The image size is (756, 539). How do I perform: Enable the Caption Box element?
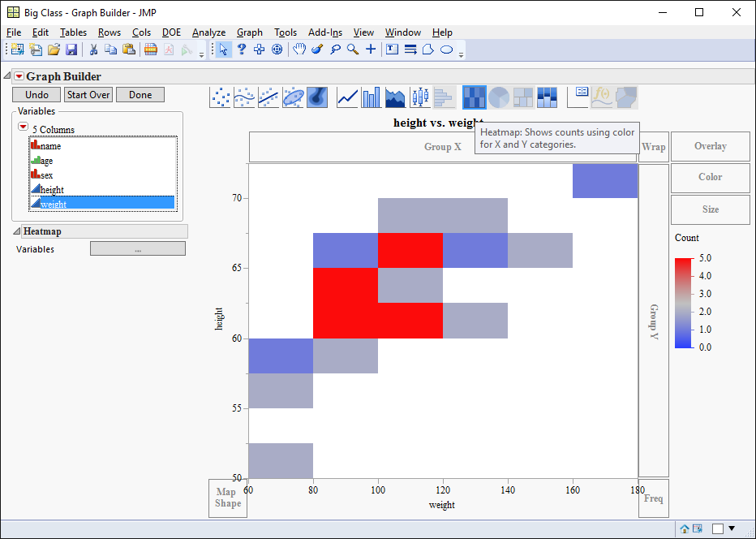pyautogui.click(x=578, y=97)
